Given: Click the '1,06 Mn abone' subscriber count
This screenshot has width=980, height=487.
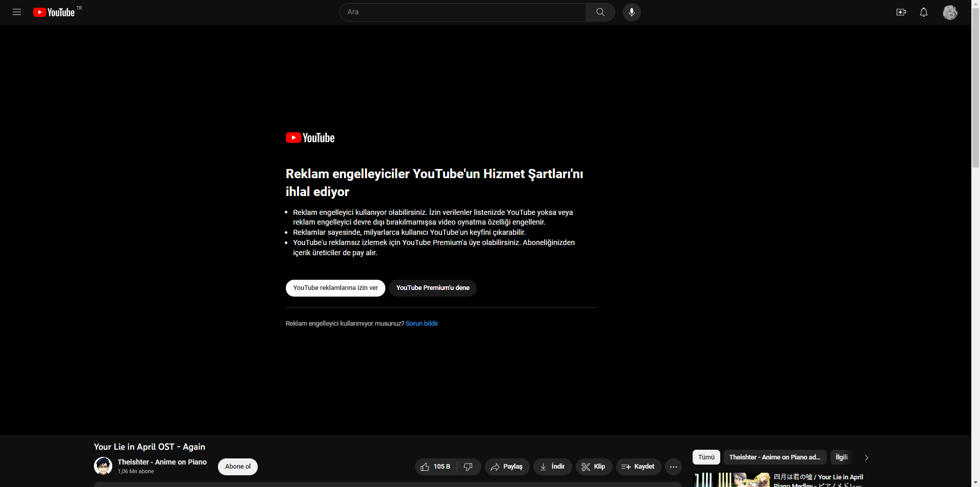Looking at the screenshot, I should [x=136, y=472].
